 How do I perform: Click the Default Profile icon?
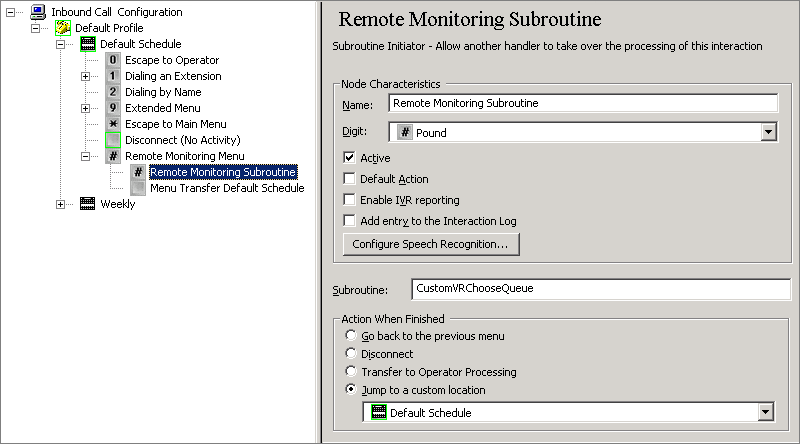[x=63, y=28]
